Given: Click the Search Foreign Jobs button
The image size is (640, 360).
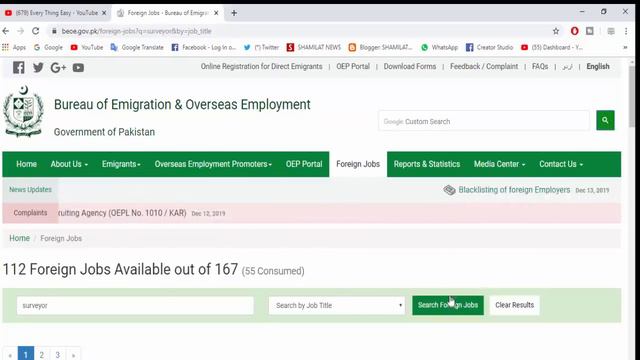Looking at the screenshot, I should pos(448,305).
